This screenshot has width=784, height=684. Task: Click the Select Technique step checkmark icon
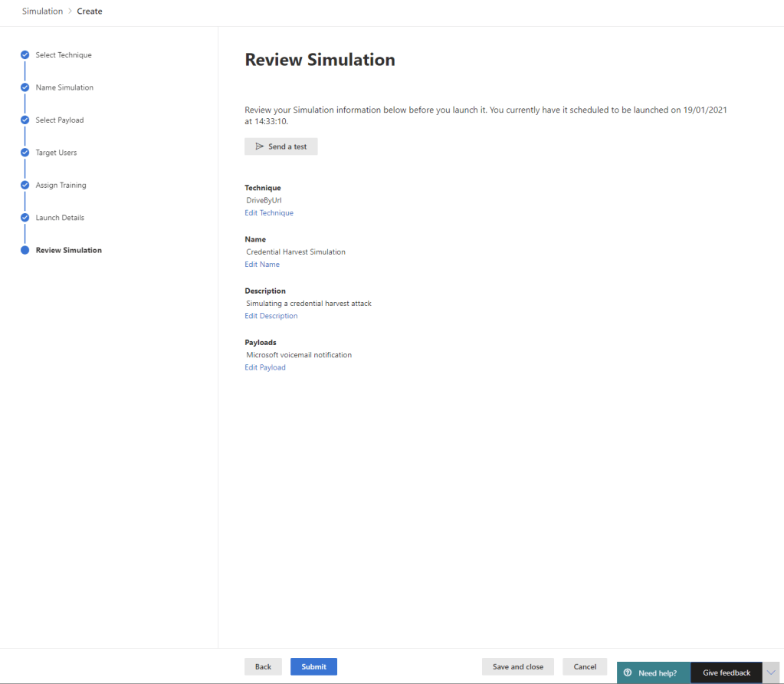[25, 55]
